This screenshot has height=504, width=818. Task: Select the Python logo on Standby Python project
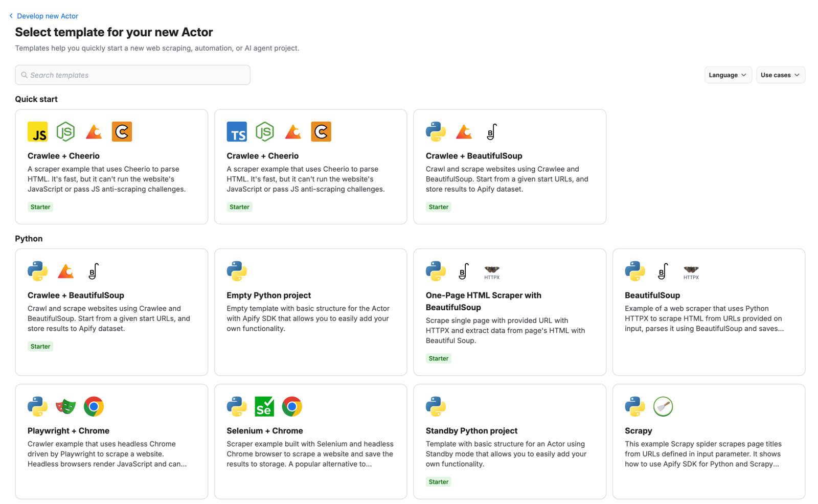tap(436, 406)
